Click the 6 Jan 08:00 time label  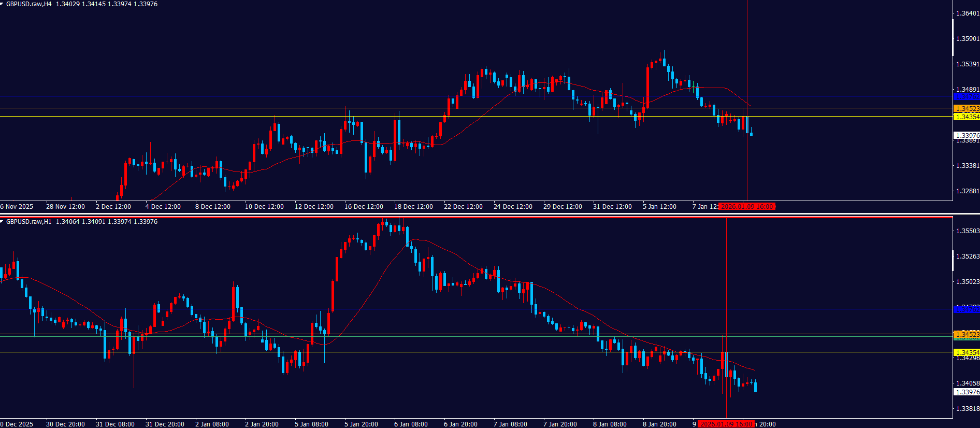(x=411, y=424)
